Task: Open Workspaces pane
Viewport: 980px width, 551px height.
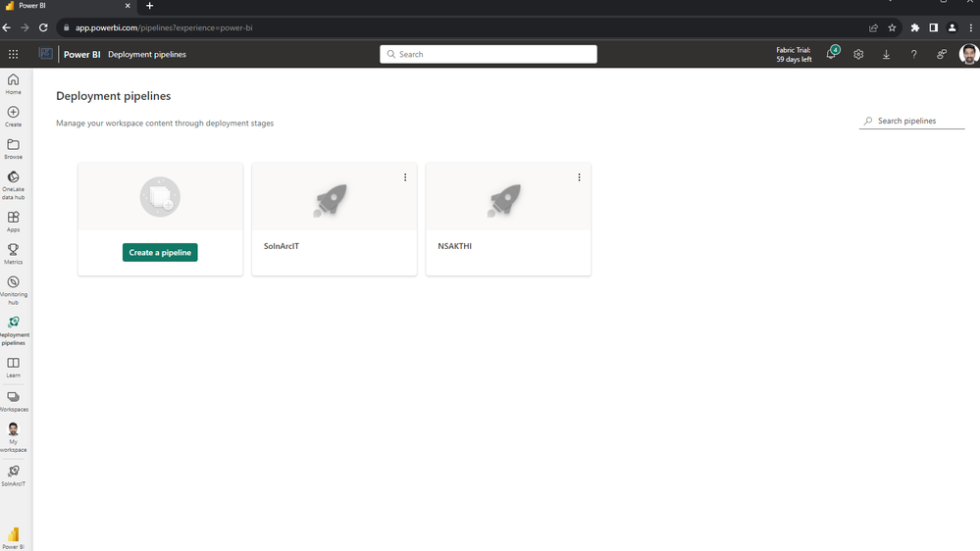Action: click(x=13, y=401)
